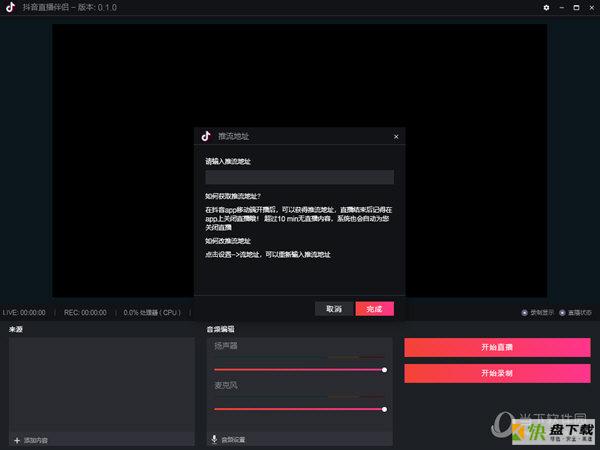
Task: Click the Douyin logo in the 推流地址 dialog
Action: click(206, 136)
